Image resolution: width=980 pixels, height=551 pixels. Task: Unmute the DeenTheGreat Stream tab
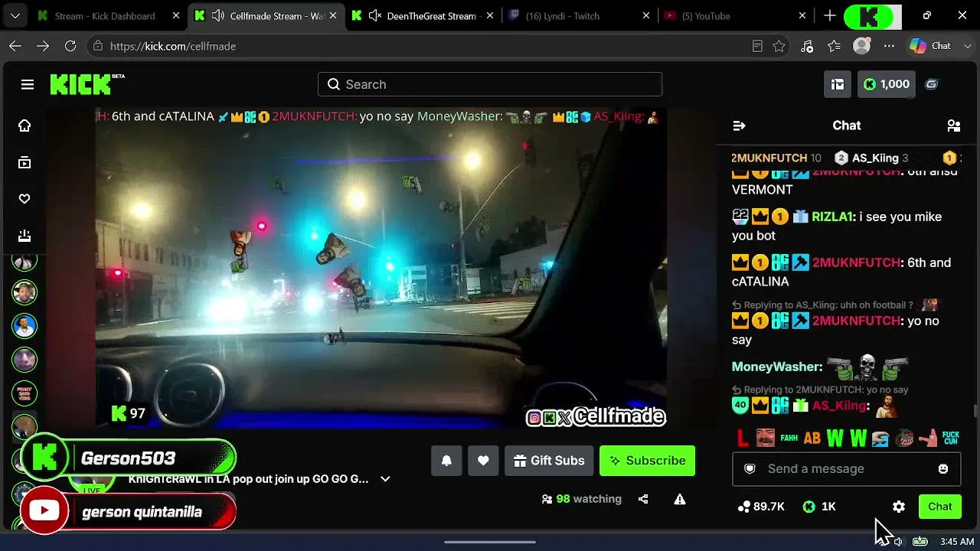pyautogui.click(x=375, y=15)
